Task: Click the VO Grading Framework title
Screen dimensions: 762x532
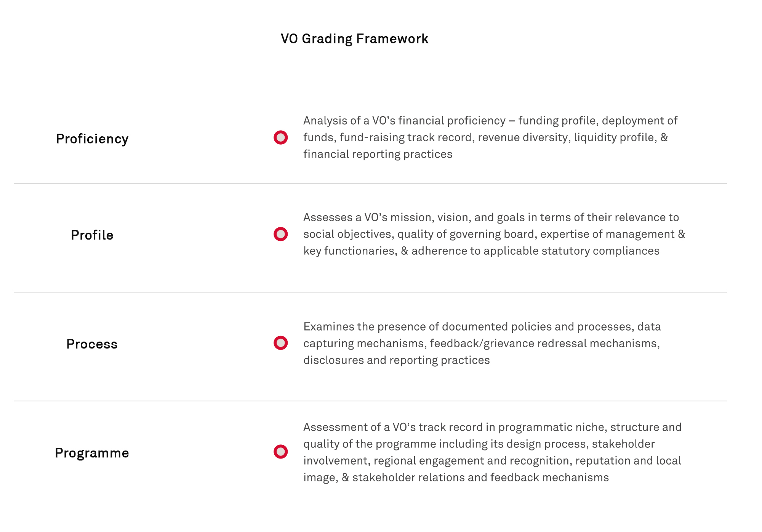Action: (354, 39)
